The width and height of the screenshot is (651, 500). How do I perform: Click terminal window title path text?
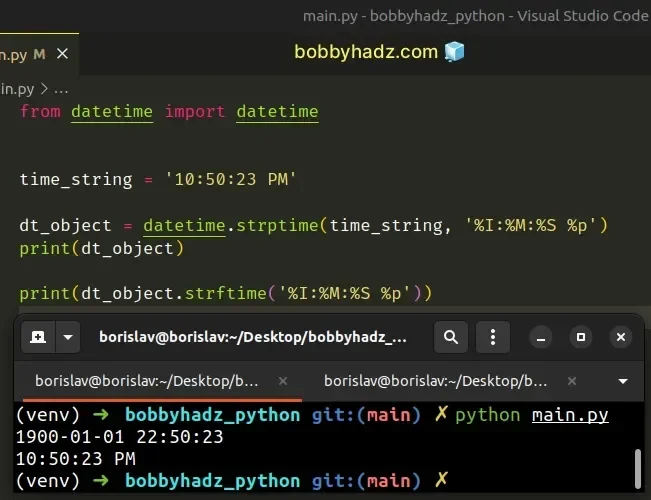[x=253, y=337]
